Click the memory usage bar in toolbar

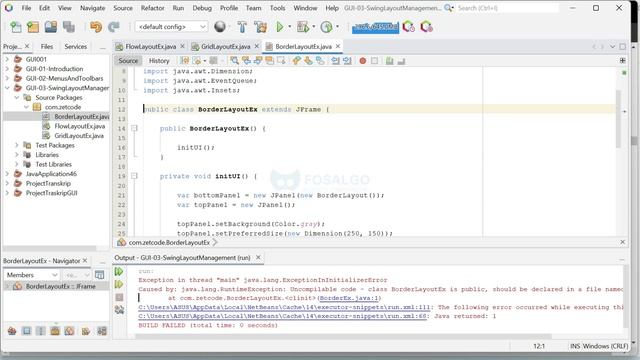pos(375,27)
